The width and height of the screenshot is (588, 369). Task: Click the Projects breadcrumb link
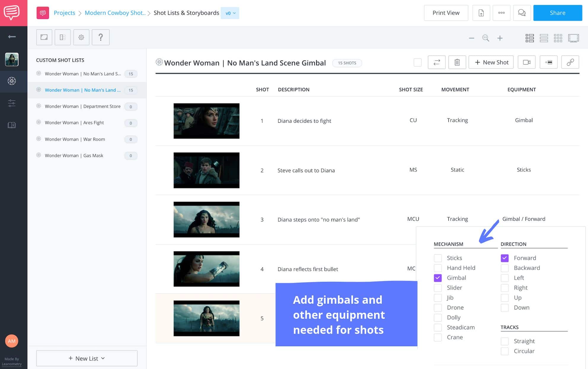(x=64, y=13)
